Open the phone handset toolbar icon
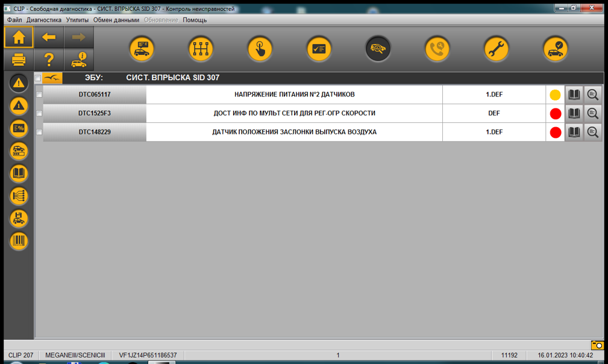The image size is (608, 364). tap(437, 49)
